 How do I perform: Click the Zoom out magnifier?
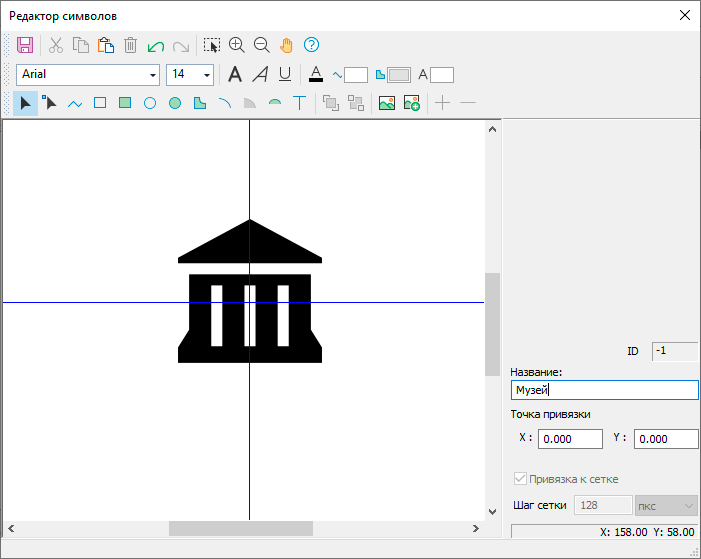click(262, 45)
